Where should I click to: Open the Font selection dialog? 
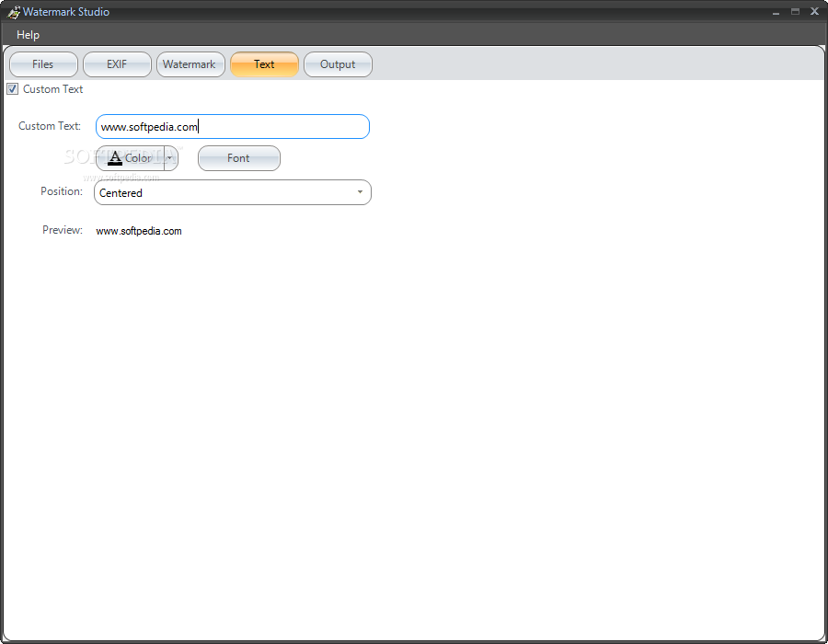pyautogui.click(x=239, y=158)
